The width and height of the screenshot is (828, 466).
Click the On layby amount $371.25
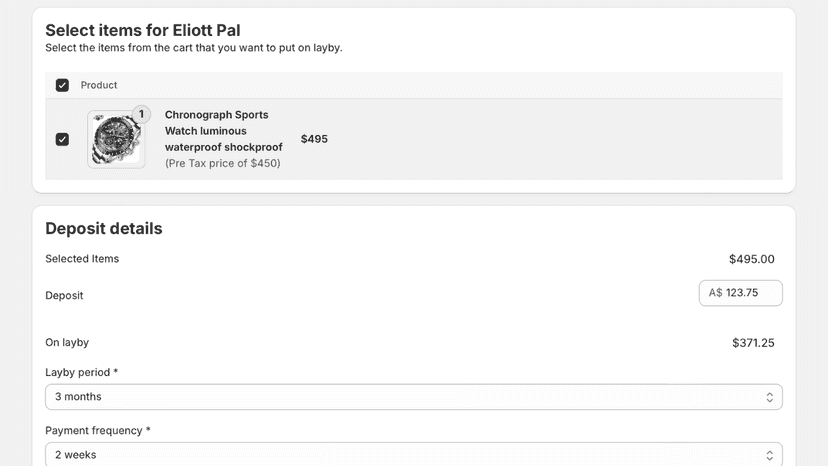click(753, 343)
